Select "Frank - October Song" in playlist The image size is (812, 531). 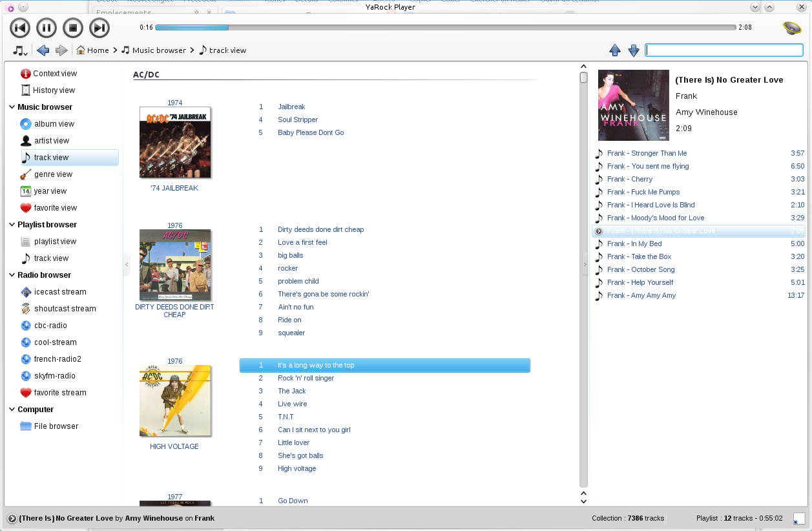tap(699, 269)
